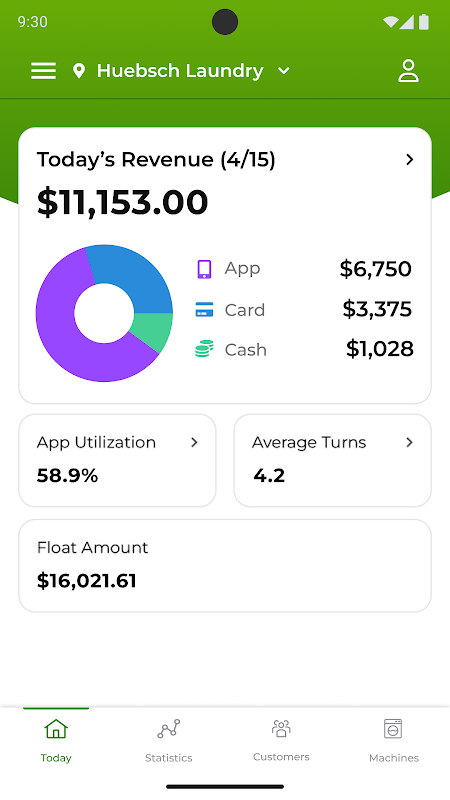
Task: Expand the Huebsch Laundry location dropdown
Action: point(284,71)
